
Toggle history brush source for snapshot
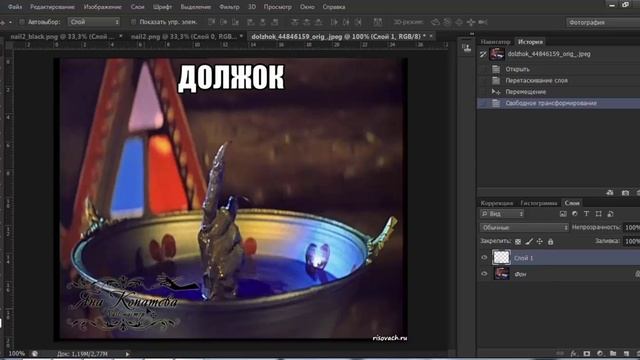point(483,54)
